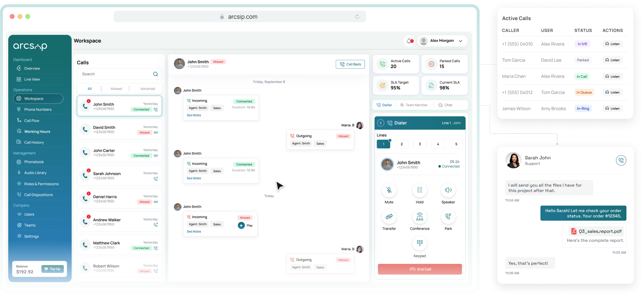This screenshot has width=644, height=296.
Task: Start a Conference call
Action: 420,217
